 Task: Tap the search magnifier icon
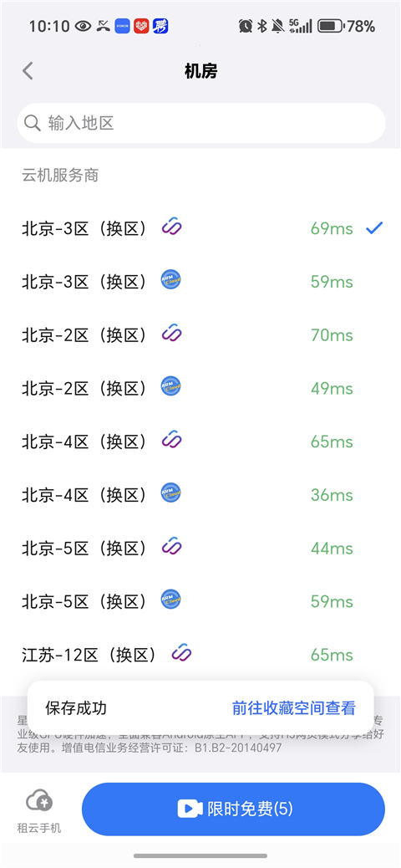(x=33, y=122)
